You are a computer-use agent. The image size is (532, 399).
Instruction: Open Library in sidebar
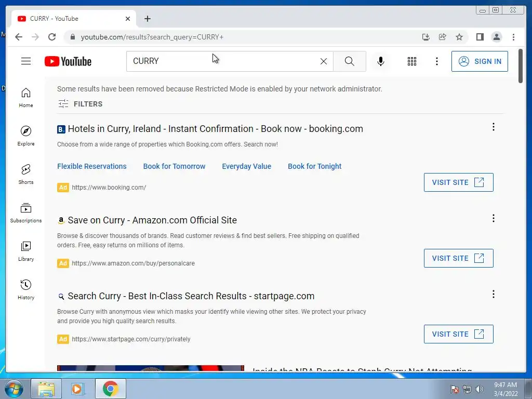coord(26,251)
